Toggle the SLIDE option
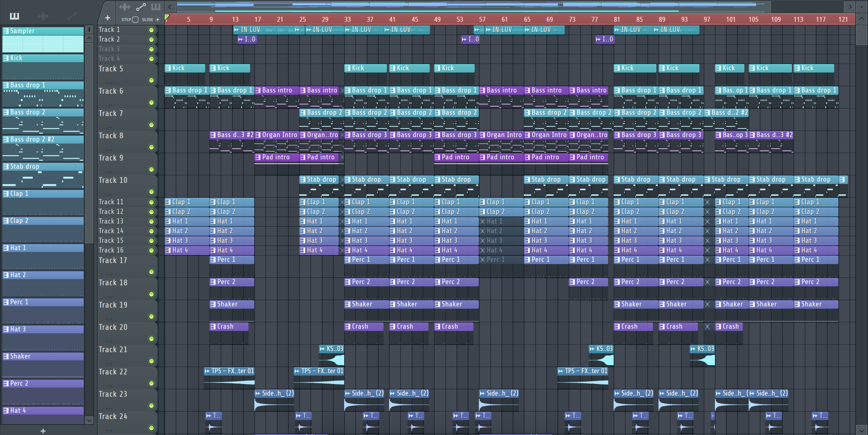The width and height of the screenshot is (868, 435). 157,20
